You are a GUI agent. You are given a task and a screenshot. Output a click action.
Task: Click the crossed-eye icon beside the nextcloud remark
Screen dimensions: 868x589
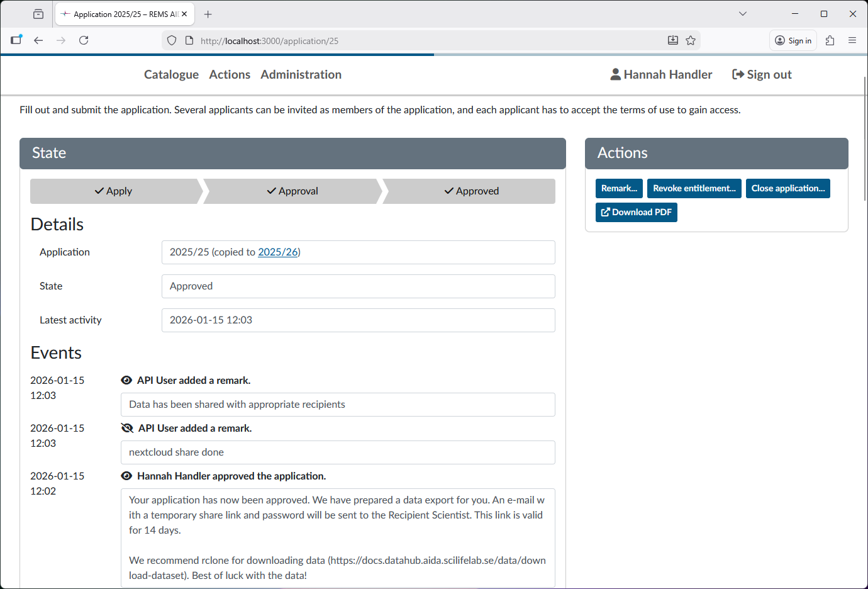126,427
